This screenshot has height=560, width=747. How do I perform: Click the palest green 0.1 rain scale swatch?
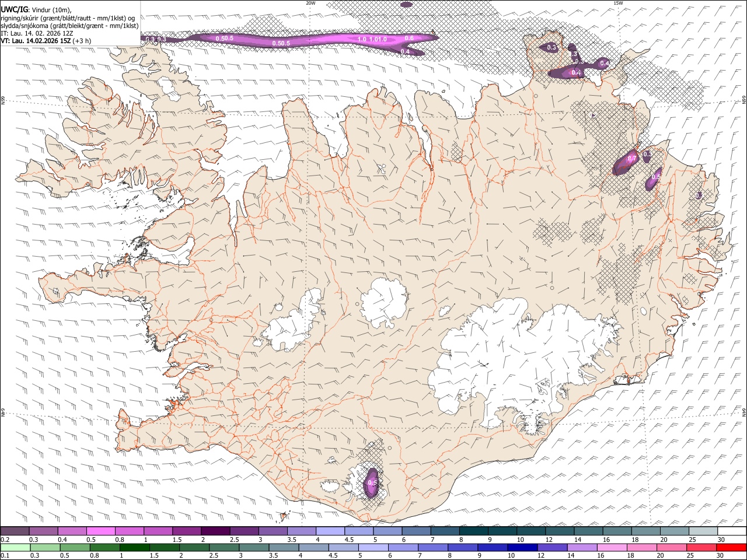pyautogui.click(x=15, y=547)
